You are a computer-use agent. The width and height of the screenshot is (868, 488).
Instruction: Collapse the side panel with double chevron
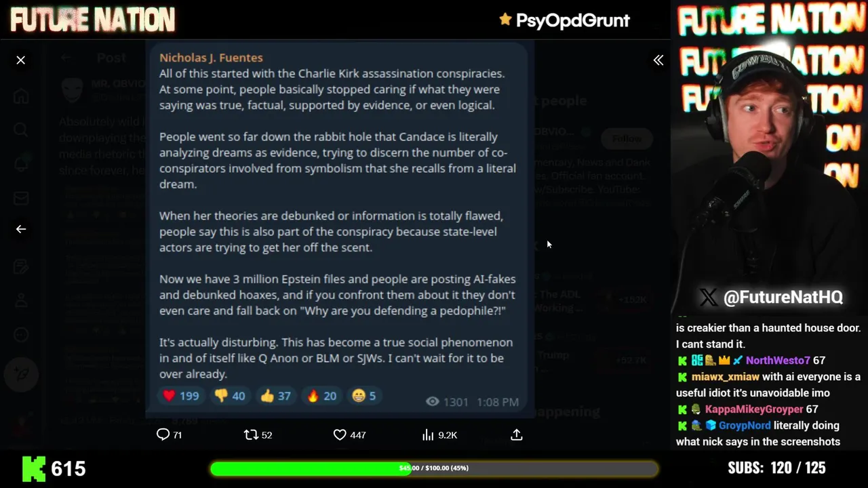point(658,60)
